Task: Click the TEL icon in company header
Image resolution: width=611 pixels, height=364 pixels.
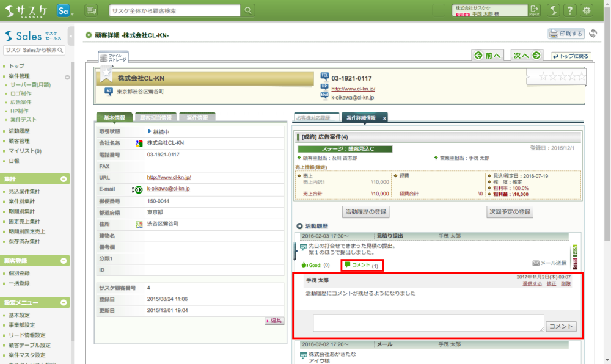Action: pos(324,76)
